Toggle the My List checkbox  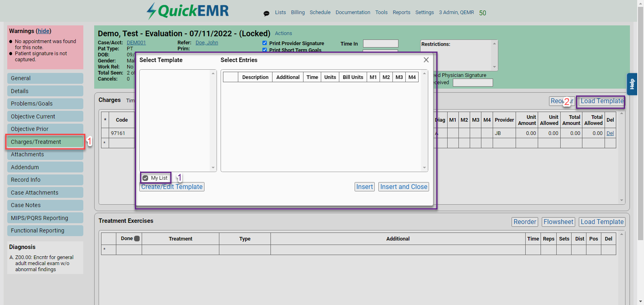click(145, 178)
